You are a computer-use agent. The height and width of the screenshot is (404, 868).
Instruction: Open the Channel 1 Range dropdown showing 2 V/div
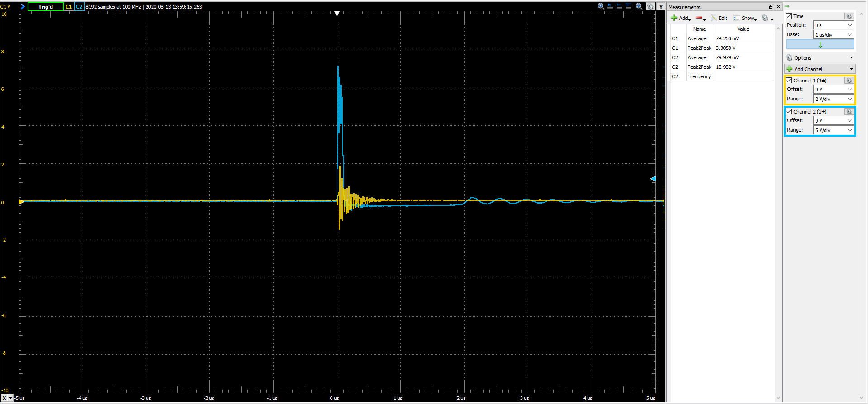834,99
